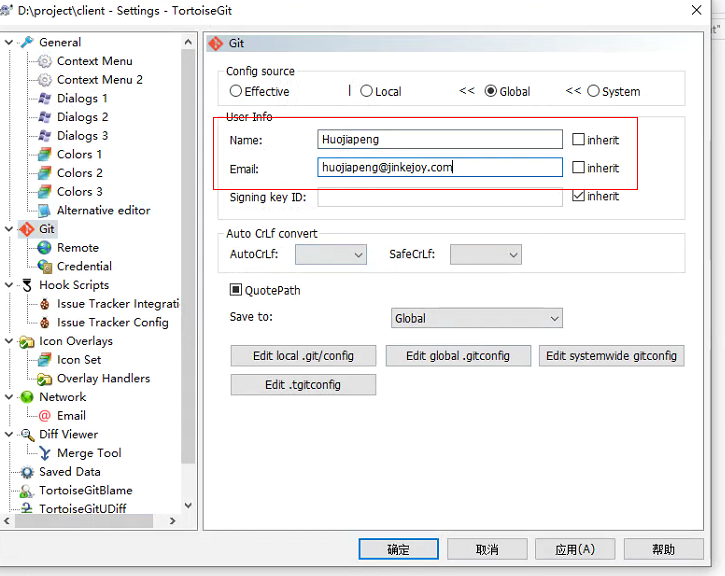
Task: Click Edit systemwide gitconfig button
Action: tap(611, 356)
